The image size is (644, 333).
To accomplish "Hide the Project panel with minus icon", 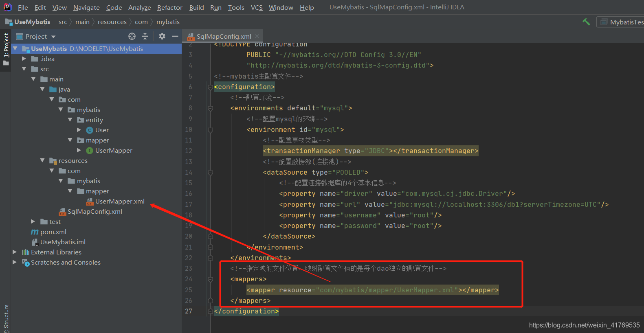I will tap(175, 36).
